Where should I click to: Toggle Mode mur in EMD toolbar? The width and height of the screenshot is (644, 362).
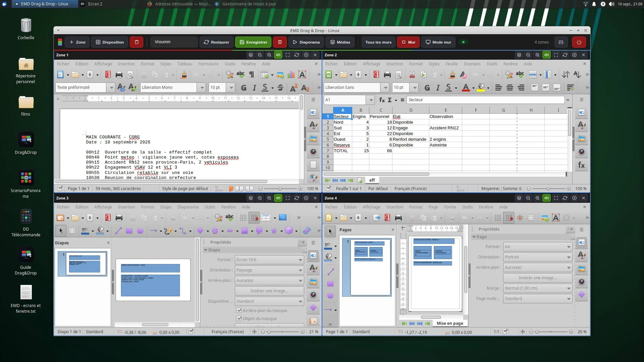coord(438,42)
